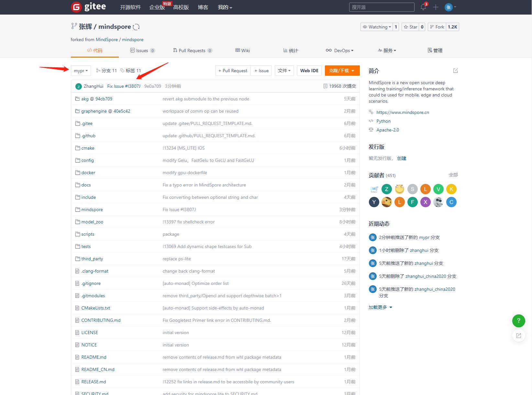Open the purple X contributor avatar
Viewport: 532px width, 395px height.
426,202
